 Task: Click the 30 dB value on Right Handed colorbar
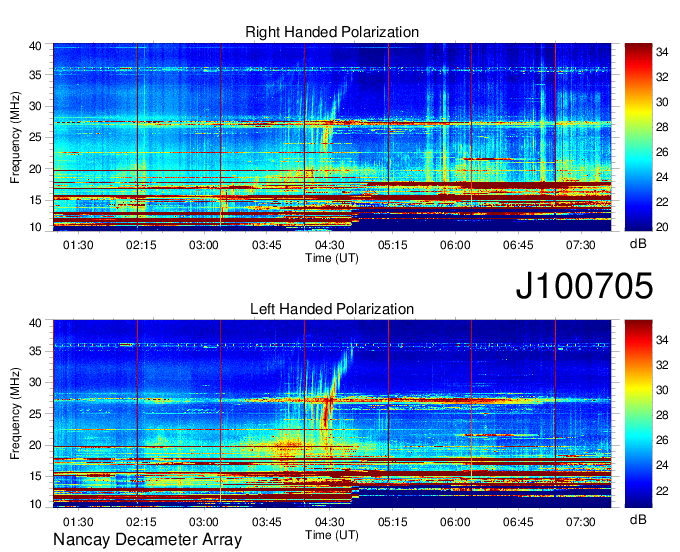point(662,102)
